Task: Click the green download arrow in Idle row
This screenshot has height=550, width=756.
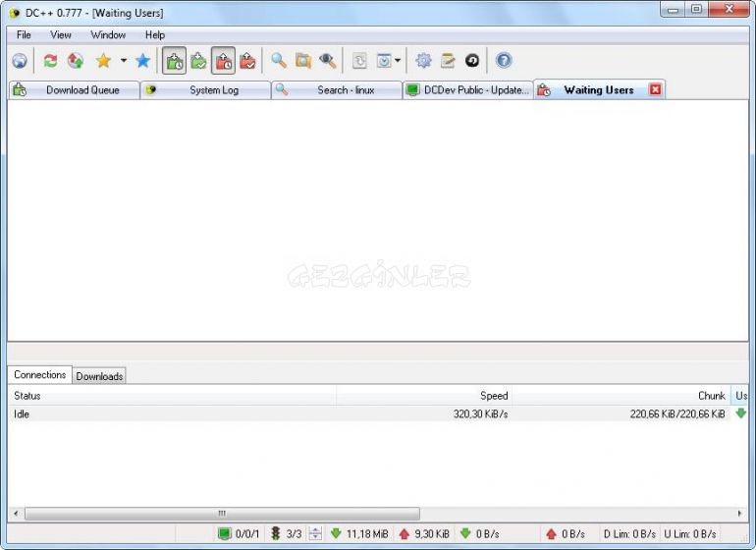Action: coord(740,413)
